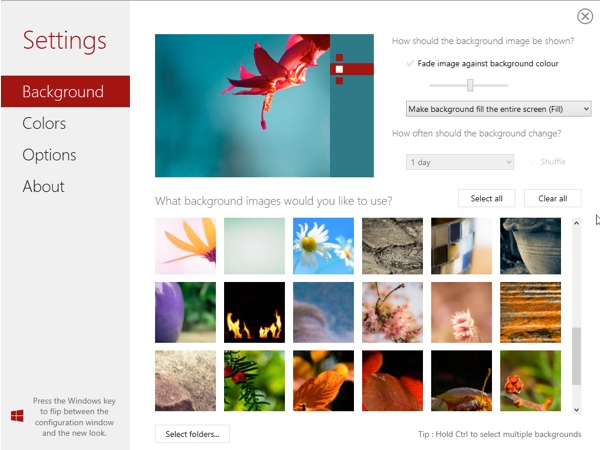
Task: Click the fade intensity slider handle
Action: pos(470,85)
